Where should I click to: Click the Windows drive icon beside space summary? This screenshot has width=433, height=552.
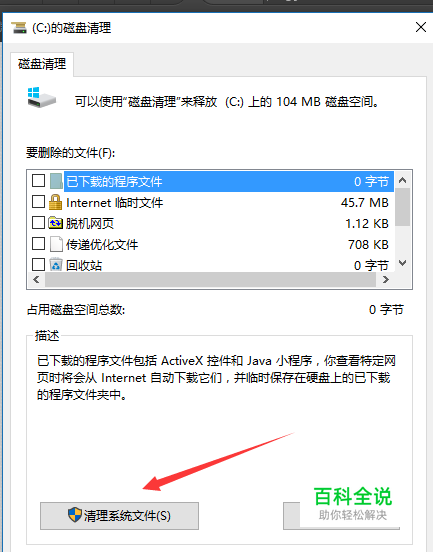42,98
